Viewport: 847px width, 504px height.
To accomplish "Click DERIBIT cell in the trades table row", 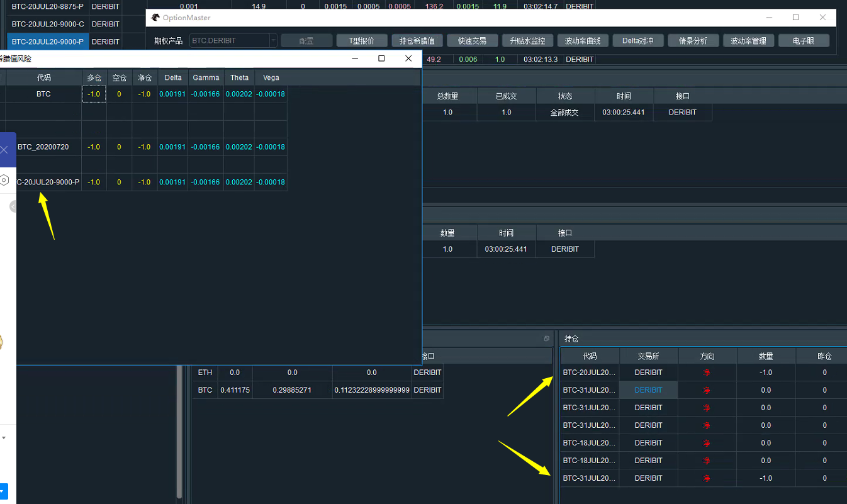I will (x=565, y=249).
